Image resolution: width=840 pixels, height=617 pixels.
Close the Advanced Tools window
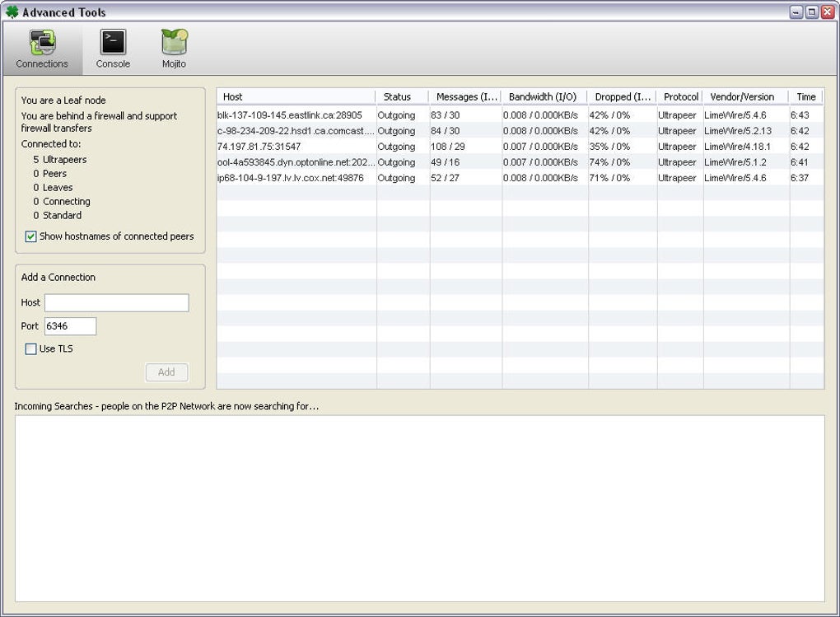tap(827, 12)
